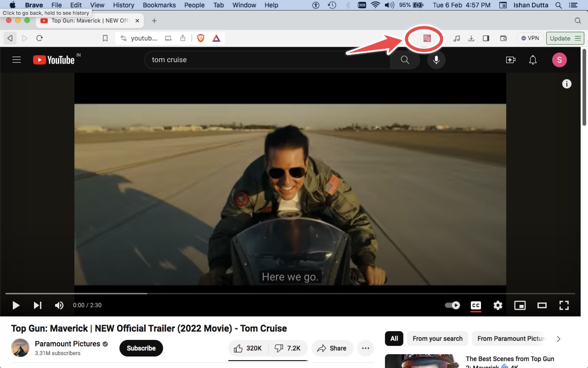The width and height of the screenshot is (588, 368).
Task: Select the Top Gun: Maverick tab
Action: (x=90, y=21)
